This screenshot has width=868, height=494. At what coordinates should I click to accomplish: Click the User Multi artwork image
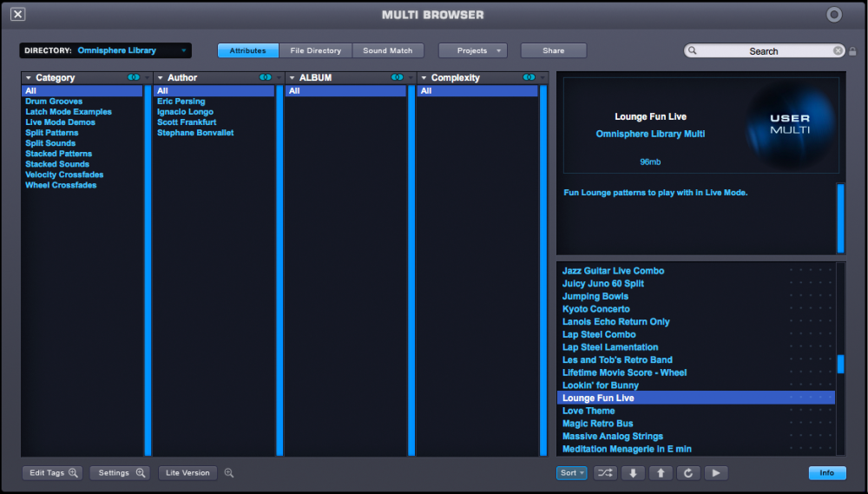click(x=790, y=125)
